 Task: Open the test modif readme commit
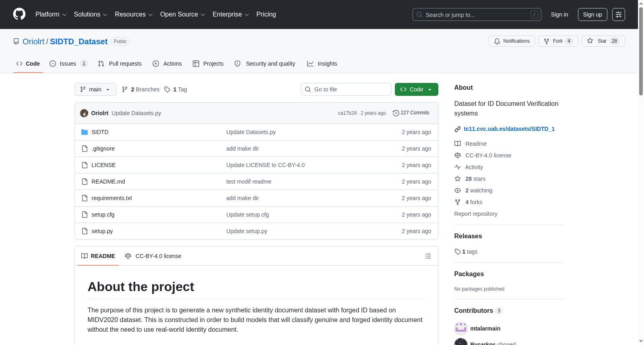pyautogui.click(x=249, y=182)
